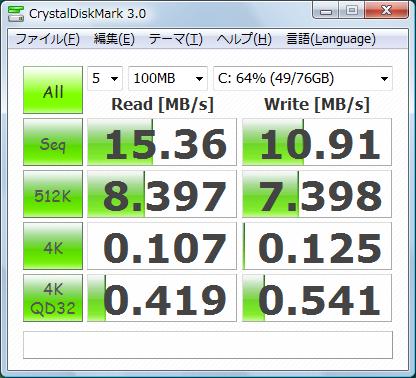Select the 512K write result 7.398
Screen dimensions: 416x378
(x=317, y=194)
